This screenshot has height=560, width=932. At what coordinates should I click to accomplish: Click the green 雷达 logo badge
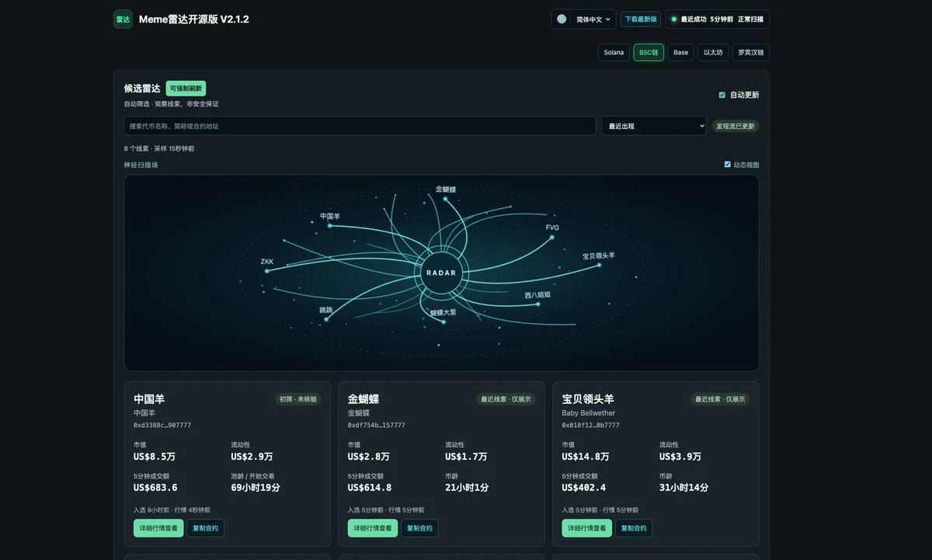point(123,19)
